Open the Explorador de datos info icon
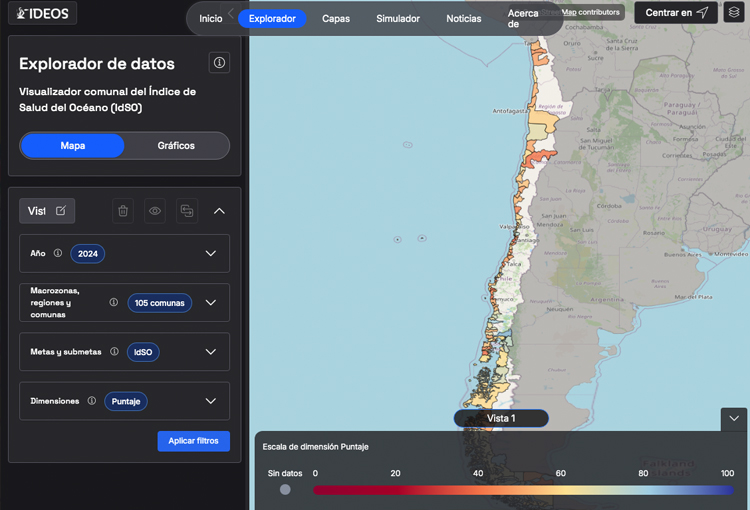This screenshot has width=750, height=510. pos(219,63)
